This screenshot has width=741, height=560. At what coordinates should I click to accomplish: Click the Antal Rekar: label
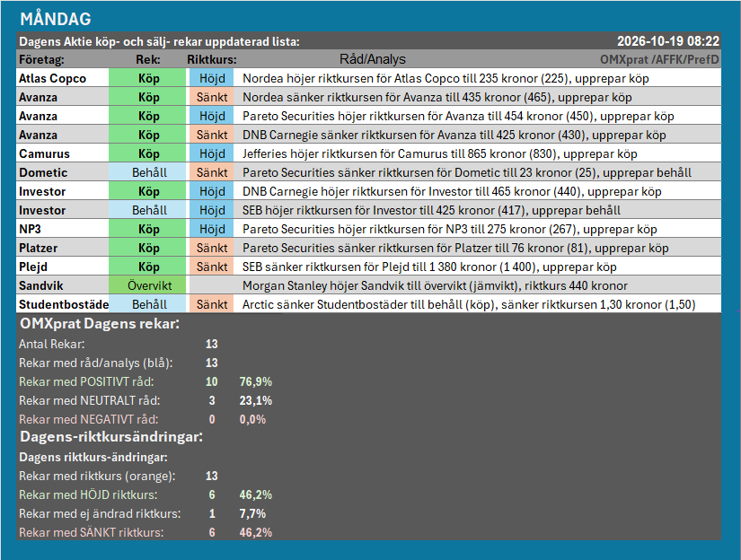click(52, 345)
